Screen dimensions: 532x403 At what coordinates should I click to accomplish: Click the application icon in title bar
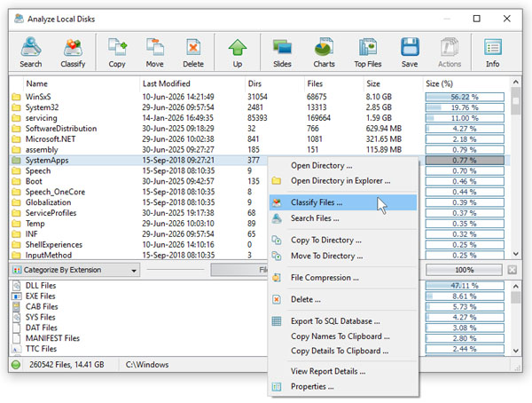coord(19,19)
